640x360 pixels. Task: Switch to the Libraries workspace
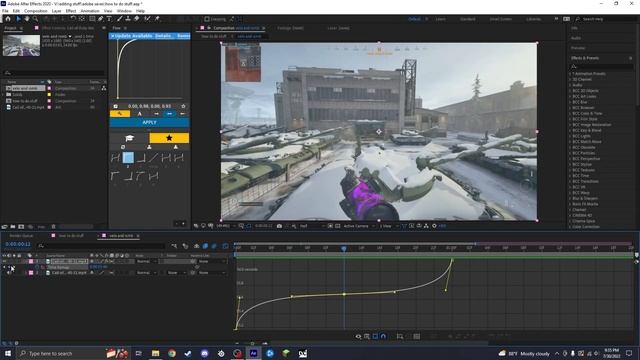coord(533,19)
